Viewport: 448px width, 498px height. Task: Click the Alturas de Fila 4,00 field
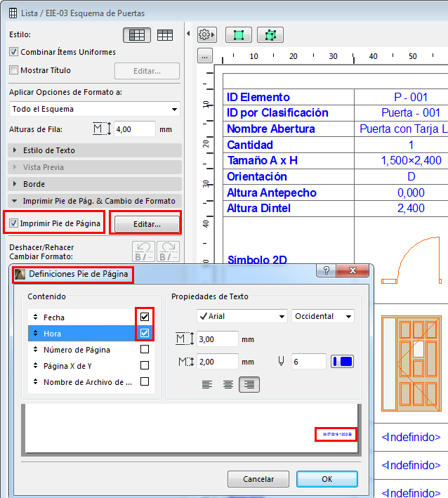point(135,129)
